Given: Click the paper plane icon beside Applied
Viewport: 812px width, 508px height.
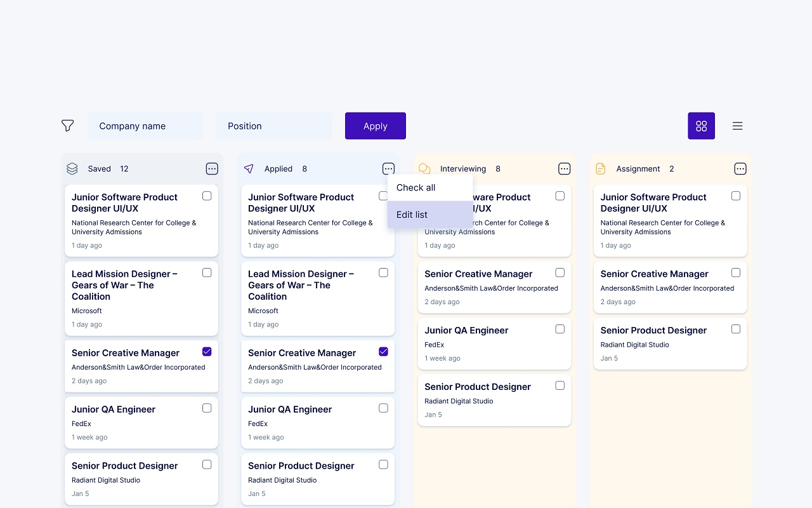Looking at the screenshot, I should tap(248, 168).
